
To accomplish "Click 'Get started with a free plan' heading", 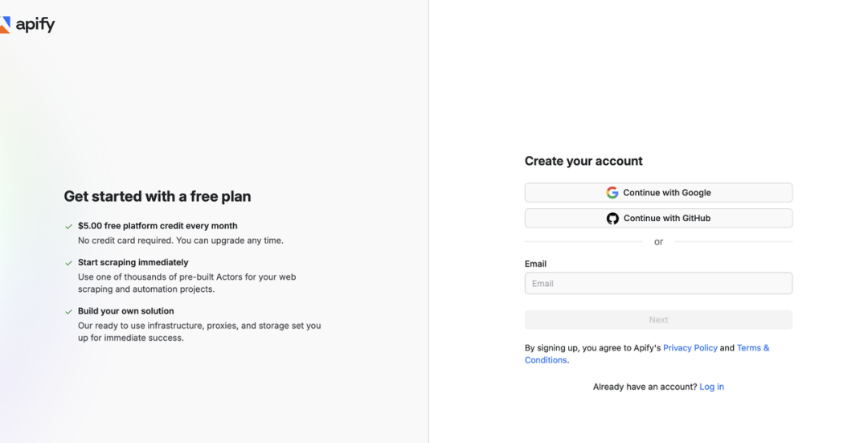I will click(x=158, y=196).
